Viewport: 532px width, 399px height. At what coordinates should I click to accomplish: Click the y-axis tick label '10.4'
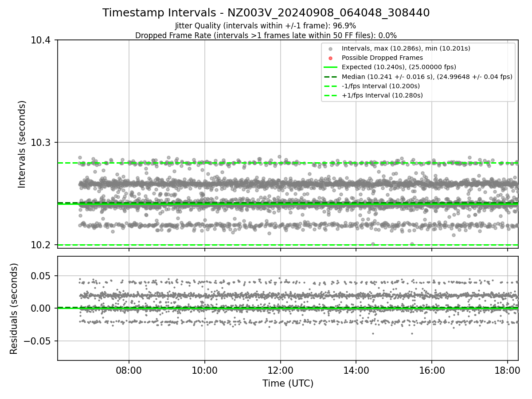coord(41,40)
